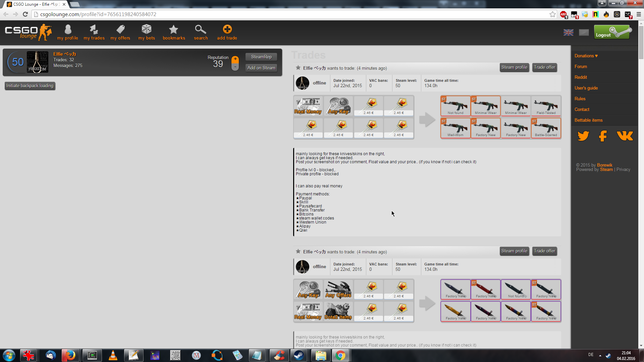Image resolution: width=644 pixels, height=362 pixels.
Task: Click the SteamRep button
Action: (261, 57)
